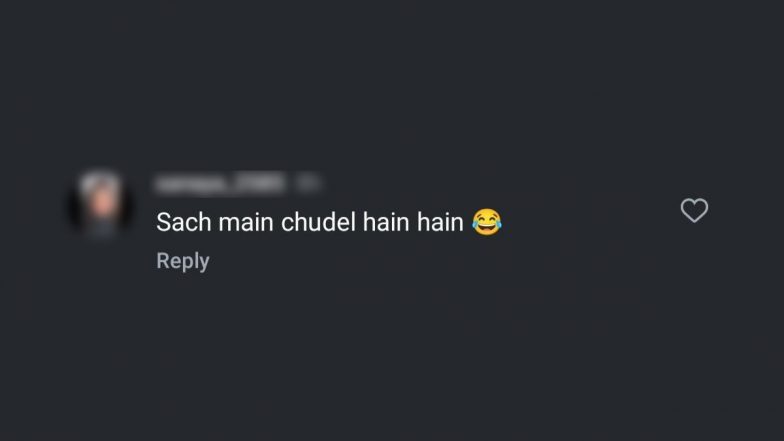The width and height of the screenshot is (784, 441).
Task: Like the comment with the heart icon
Action: point(694,210)
